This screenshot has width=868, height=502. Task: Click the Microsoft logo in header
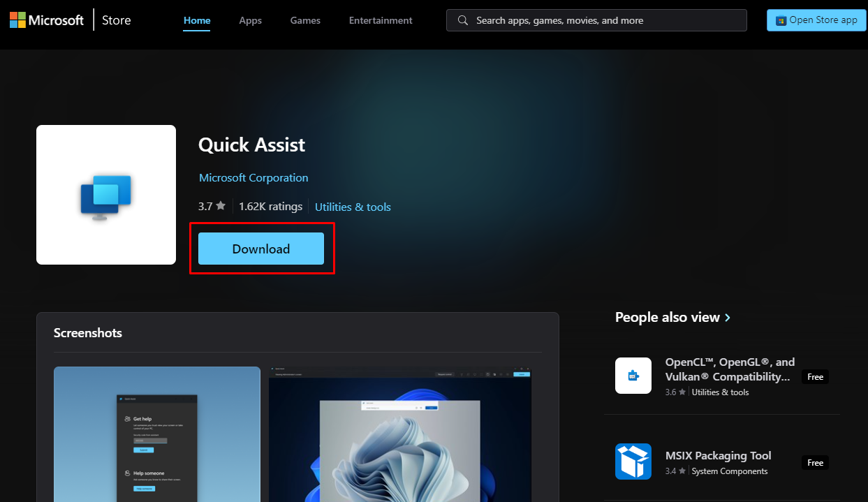47,20
